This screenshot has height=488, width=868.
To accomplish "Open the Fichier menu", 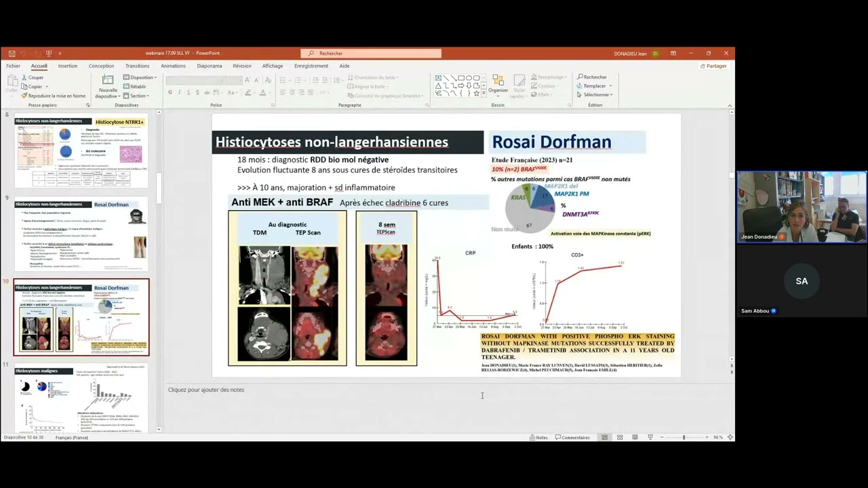I will click(13, 66).
